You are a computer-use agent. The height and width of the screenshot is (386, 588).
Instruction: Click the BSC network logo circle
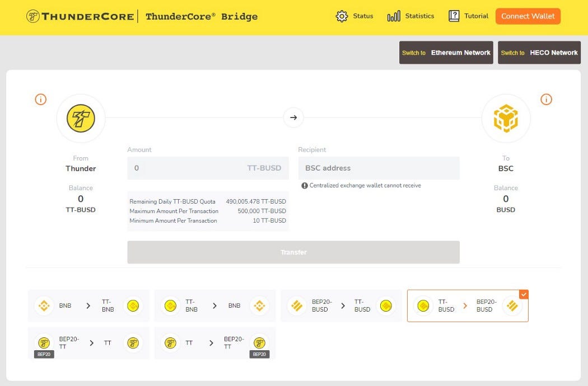[x=506, y=118]
